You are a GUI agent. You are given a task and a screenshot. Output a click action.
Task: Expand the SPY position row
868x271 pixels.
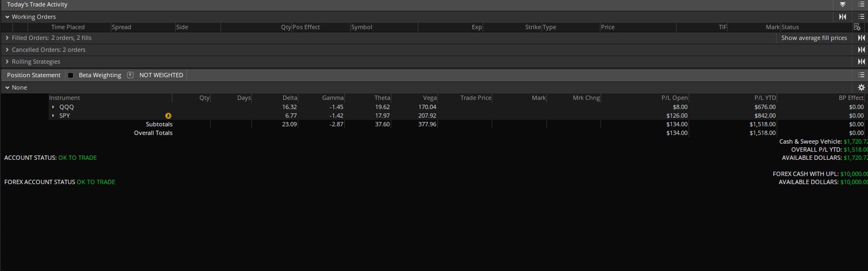point(53,116)
